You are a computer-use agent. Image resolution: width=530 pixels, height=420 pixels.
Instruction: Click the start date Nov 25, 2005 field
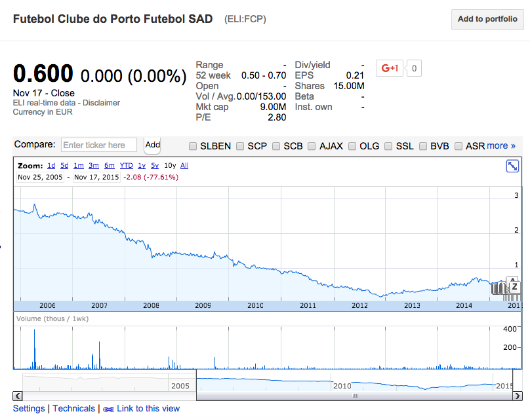[x=40, y=178]
